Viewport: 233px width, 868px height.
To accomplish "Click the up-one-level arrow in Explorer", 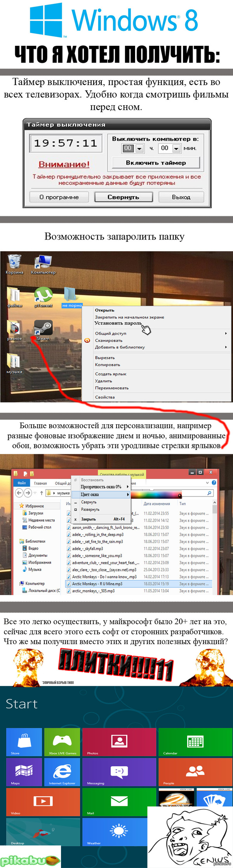I will pyautogui.click(x=42, y=493).
